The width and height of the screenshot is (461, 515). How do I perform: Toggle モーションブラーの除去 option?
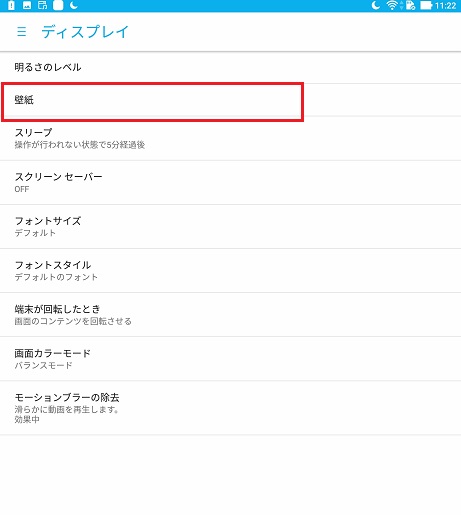tap(230, 408)
